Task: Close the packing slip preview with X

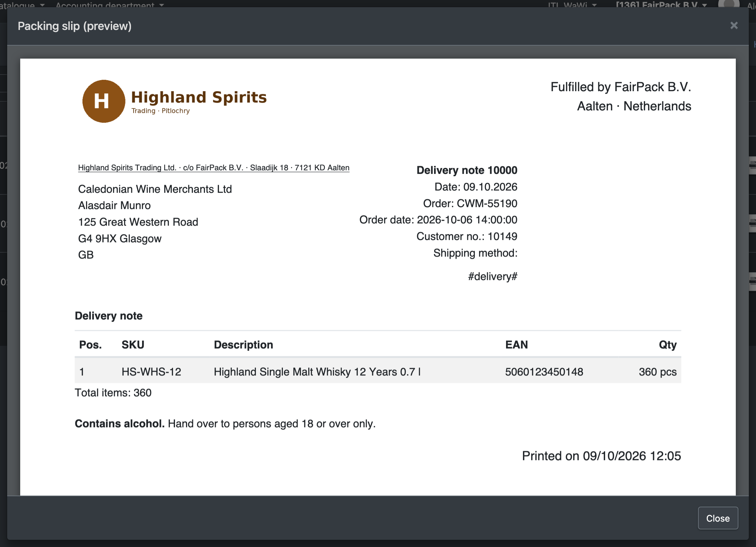Action: (734, 26)
